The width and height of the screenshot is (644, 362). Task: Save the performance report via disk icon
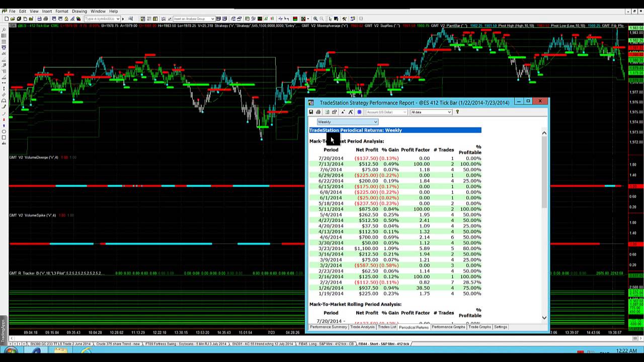point(311,112)
